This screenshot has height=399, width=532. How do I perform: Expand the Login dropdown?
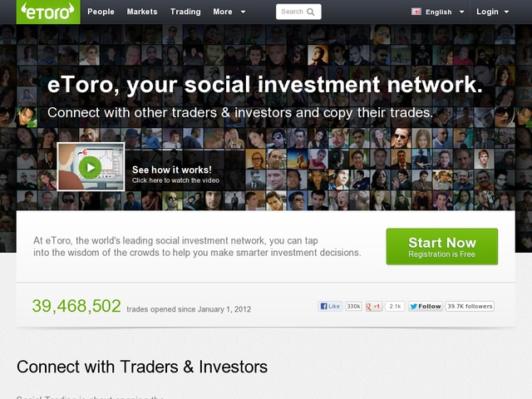492,12
